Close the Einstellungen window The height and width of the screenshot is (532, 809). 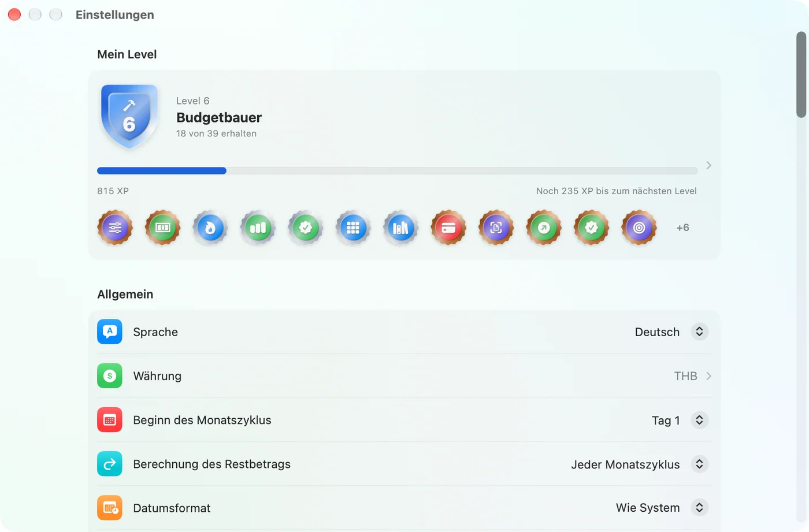click(x=14, y=14)
